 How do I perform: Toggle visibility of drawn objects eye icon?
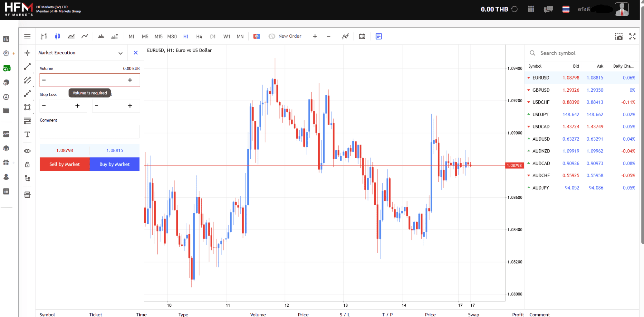point(27,151)
